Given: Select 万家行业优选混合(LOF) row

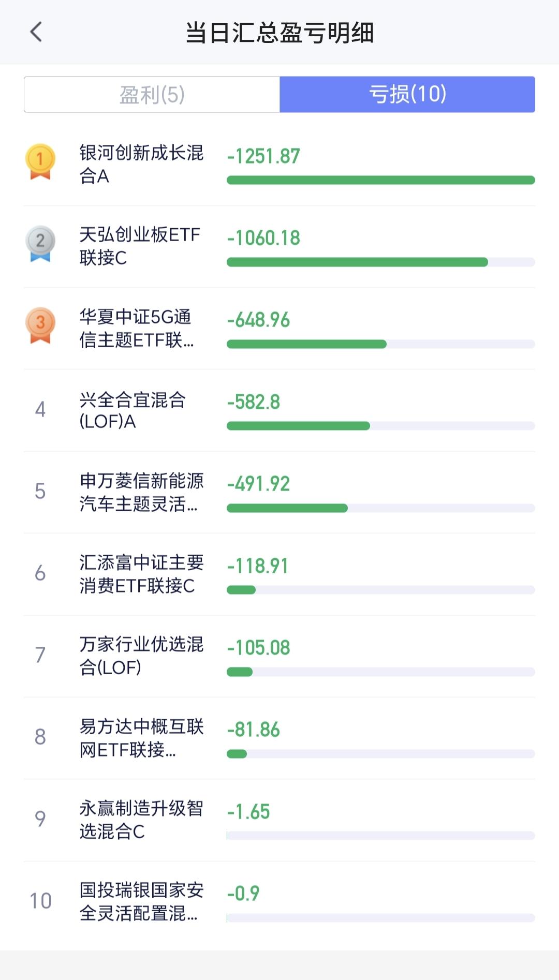Looking at the screenshot, I should pos(279,656).
